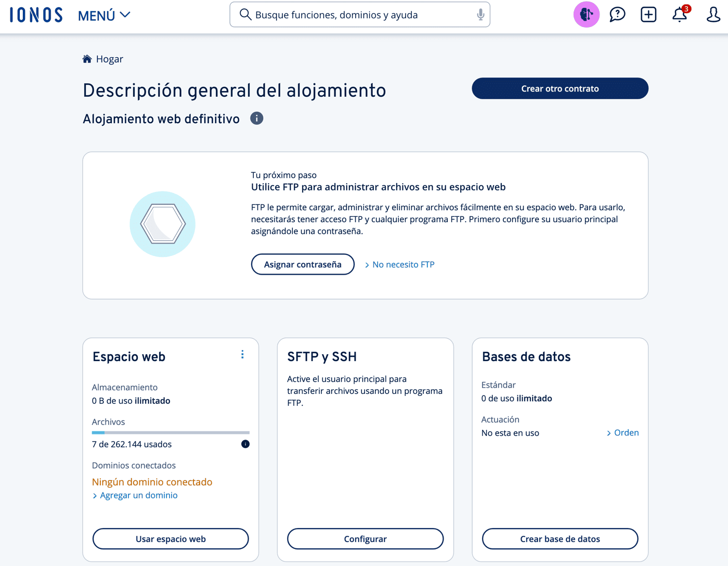728x566 pixels.
Task: Click the Bases de datos card title
Action: pyautogui.click(x=526, y=357)
